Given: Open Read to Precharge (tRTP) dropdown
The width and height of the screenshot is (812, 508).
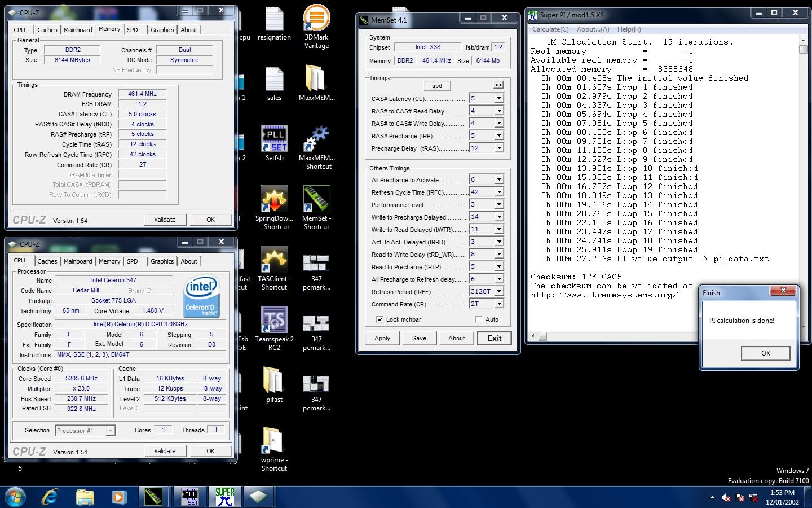Looking at the screenshot, I should 499,266.
